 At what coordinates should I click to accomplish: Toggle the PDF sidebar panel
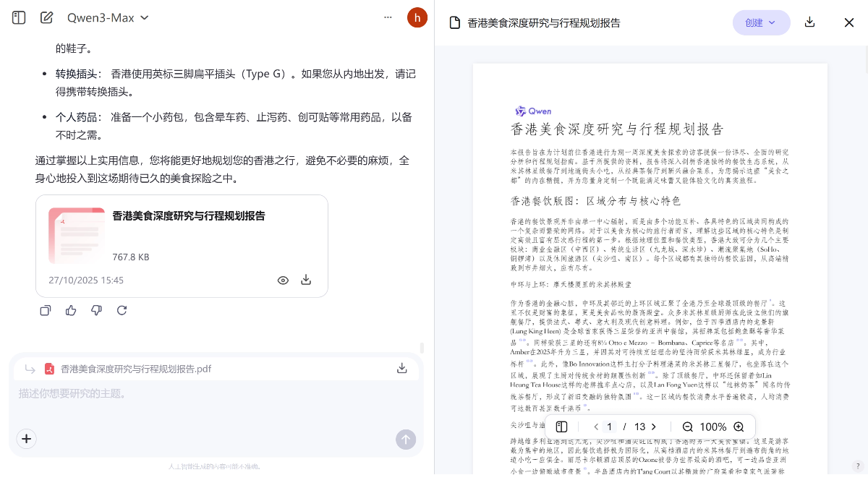[x=561, y=427]
